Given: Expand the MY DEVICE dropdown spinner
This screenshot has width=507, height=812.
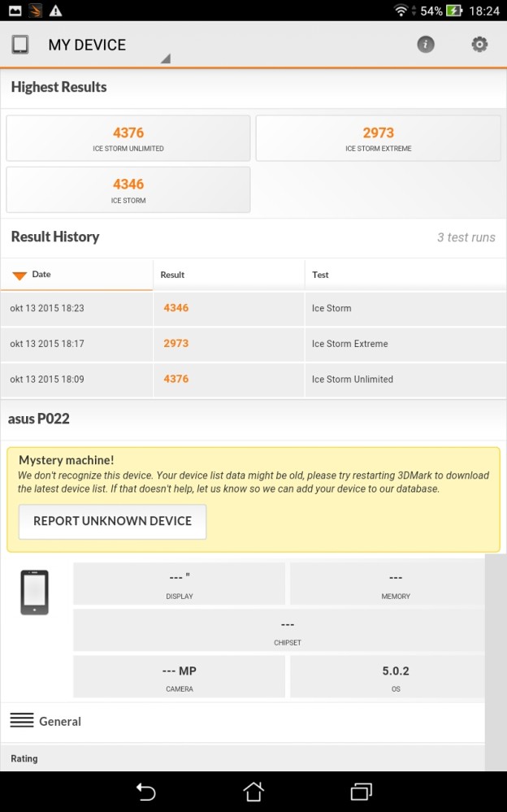Looking at the screenshot, I should pos(165,59).
